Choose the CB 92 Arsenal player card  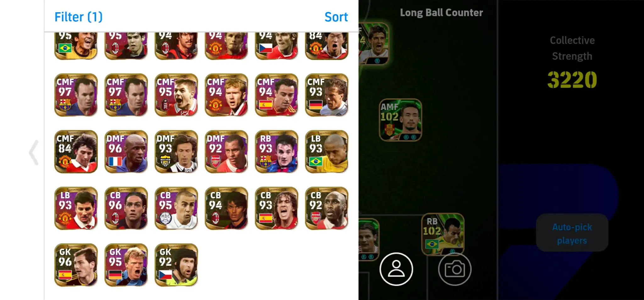point(327,208)
